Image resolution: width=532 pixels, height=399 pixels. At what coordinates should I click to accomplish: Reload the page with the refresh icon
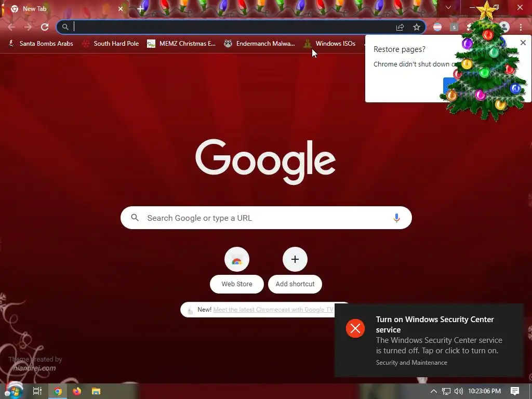pyautogui.click(x=45, y=27)
